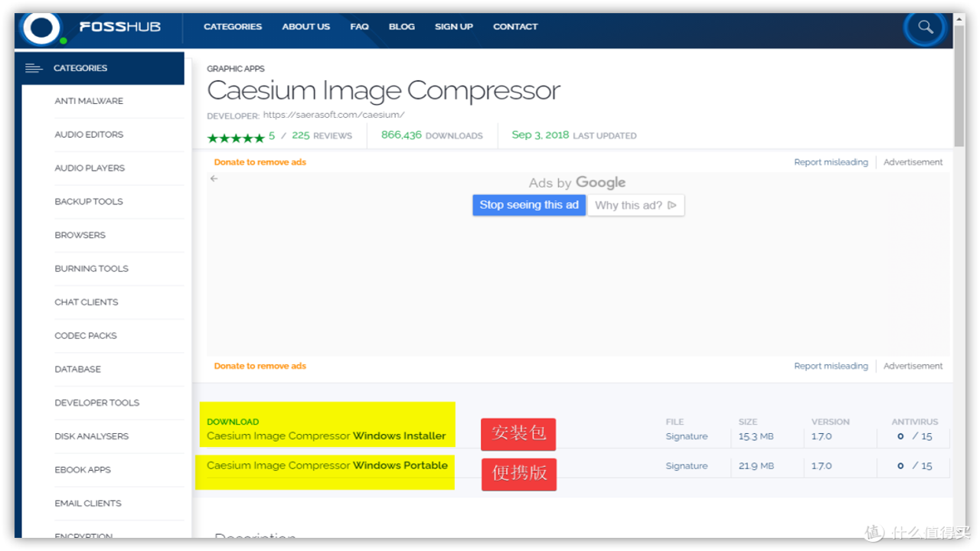Click the FossHub logo icon

(x=41, y=28)
